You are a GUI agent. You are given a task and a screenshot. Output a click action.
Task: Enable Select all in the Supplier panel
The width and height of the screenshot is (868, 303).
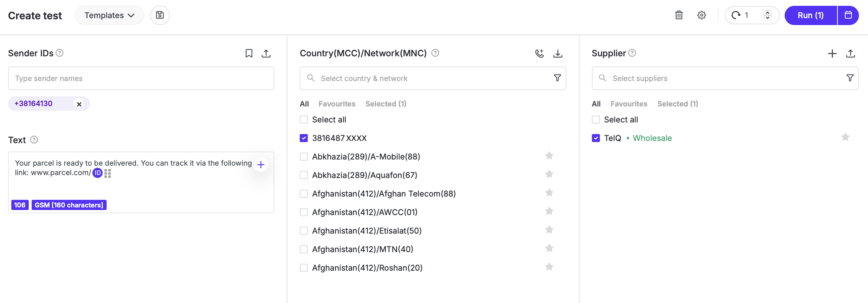tap(596, 119)
